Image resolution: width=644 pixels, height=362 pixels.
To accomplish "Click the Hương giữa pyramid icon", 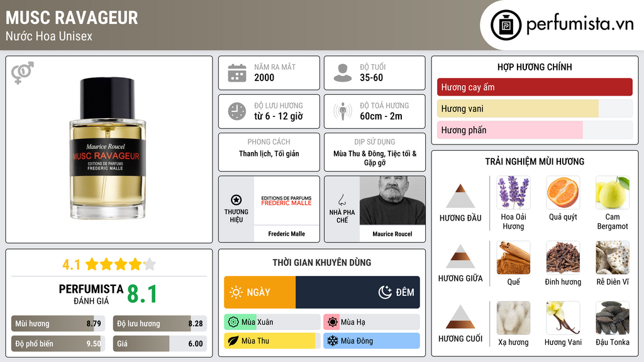I will [x=460, y=256].
